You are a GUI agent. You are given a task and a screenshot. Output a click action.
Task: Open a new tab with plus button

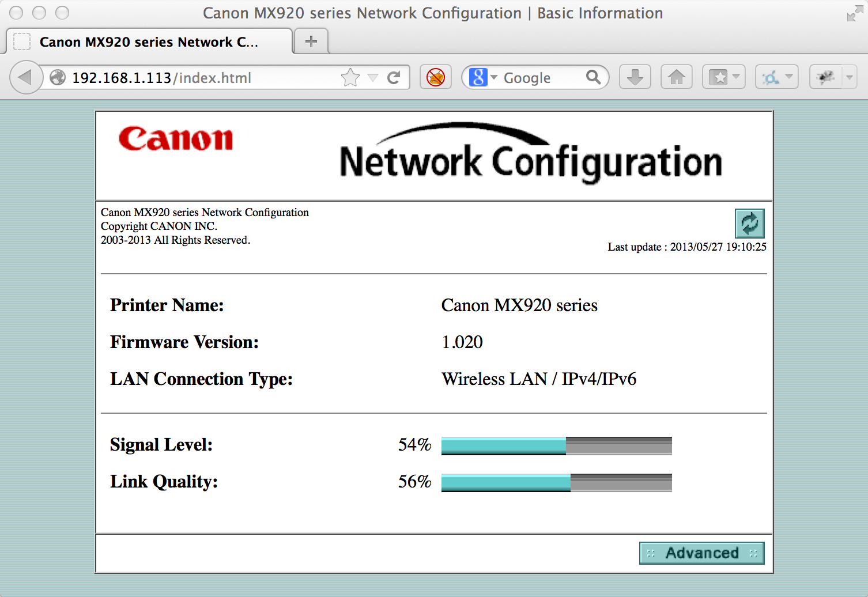point(311,41)
